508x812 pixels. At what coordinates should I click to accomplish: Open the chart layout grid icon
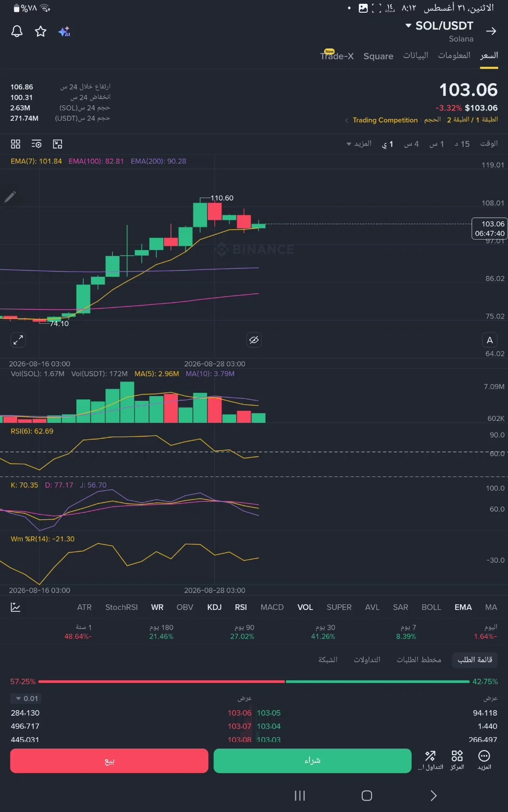[16, 144]
